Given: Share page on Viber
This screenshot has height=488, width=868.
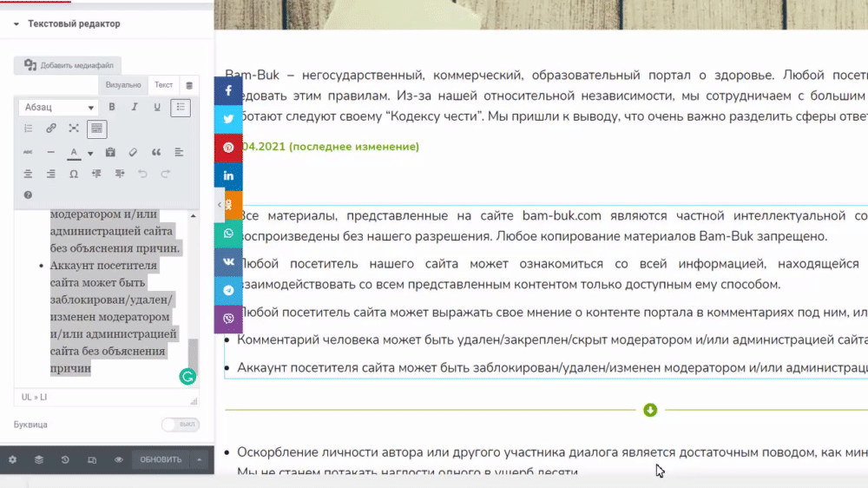Looking at the screenshot, I should tap(228, 319).
